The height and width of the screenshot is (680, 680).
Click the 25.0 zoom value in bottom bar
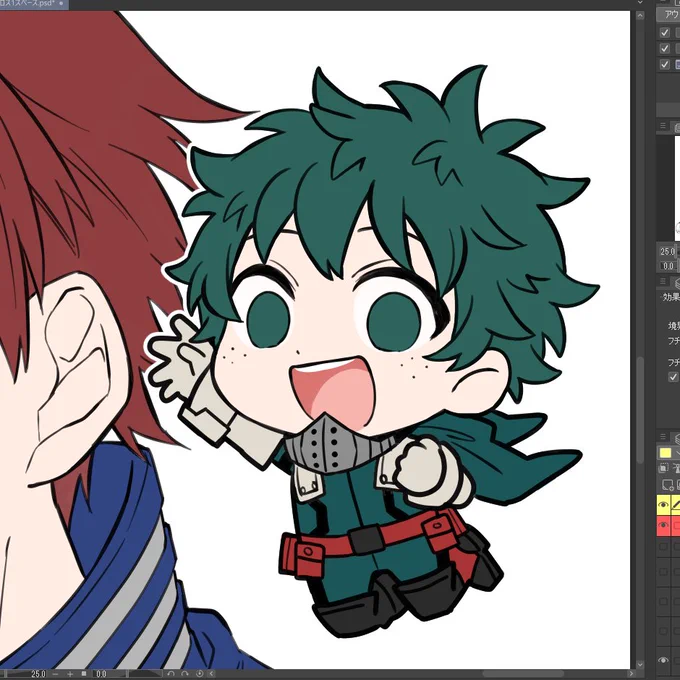[38, 674]
